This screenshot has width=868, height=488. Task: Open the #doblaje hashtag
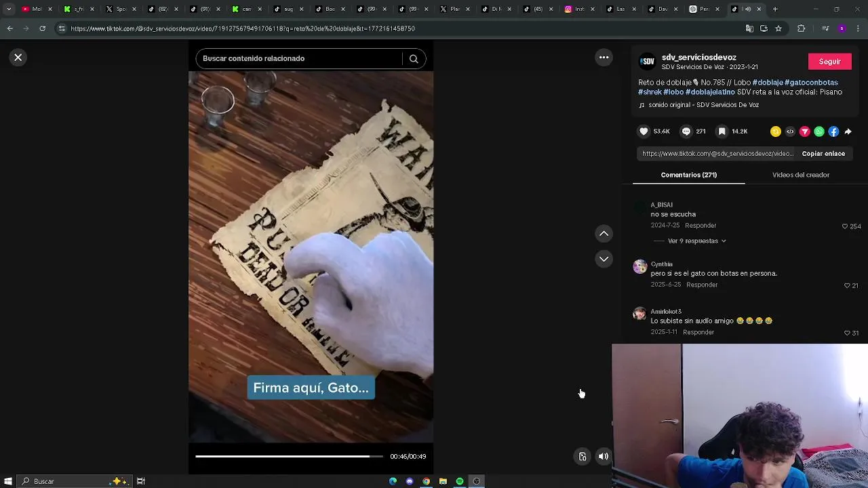point(768,83)
